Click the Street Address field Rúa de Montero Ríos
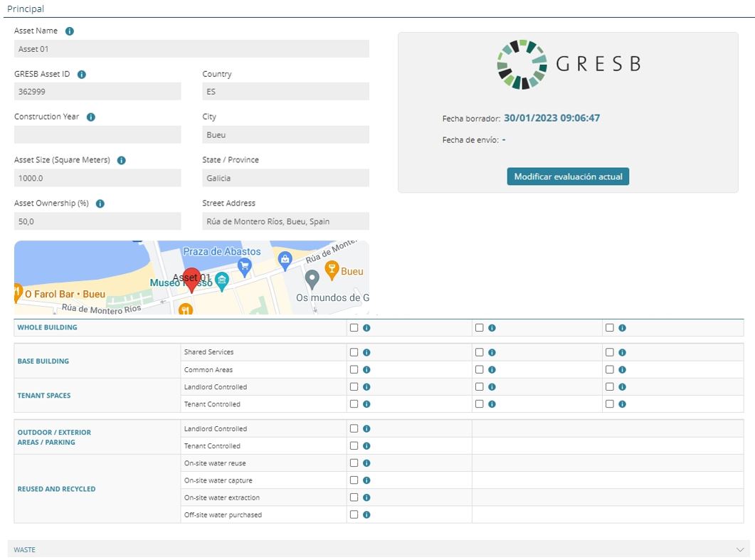 285,221
